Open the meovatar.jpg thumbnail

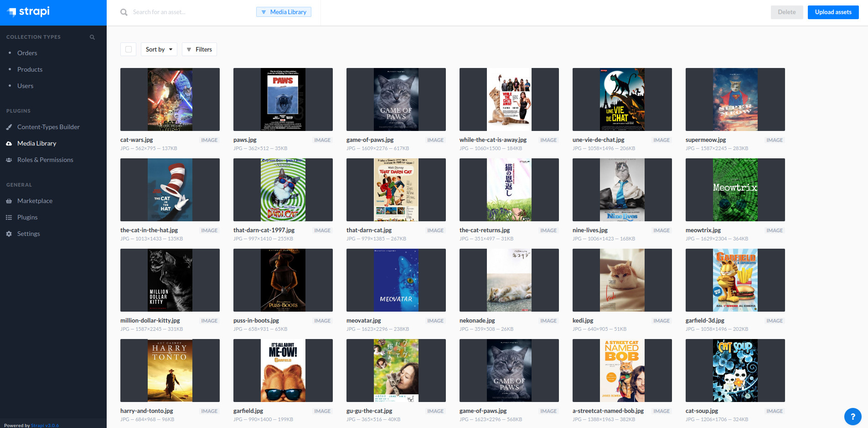[396, 280]
